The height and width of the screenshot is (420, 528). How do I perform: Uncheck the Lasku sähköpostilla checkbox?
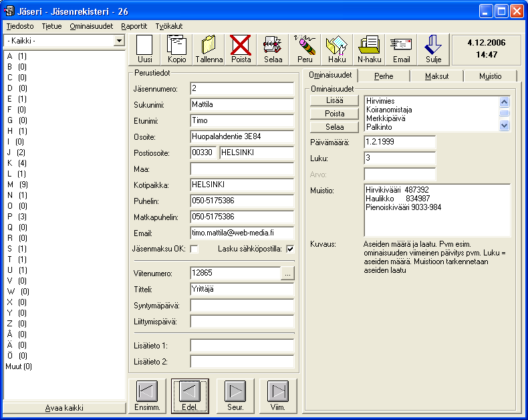pyautogui.click(x=290, y=249)
